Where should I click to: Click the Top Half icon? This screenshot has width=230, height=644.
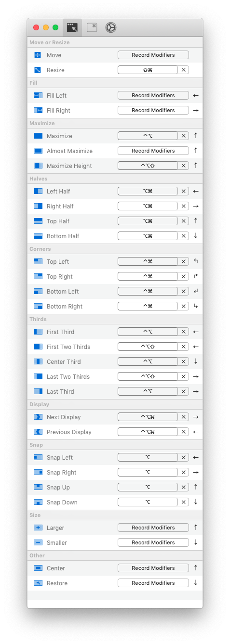(x=38, y=221)
